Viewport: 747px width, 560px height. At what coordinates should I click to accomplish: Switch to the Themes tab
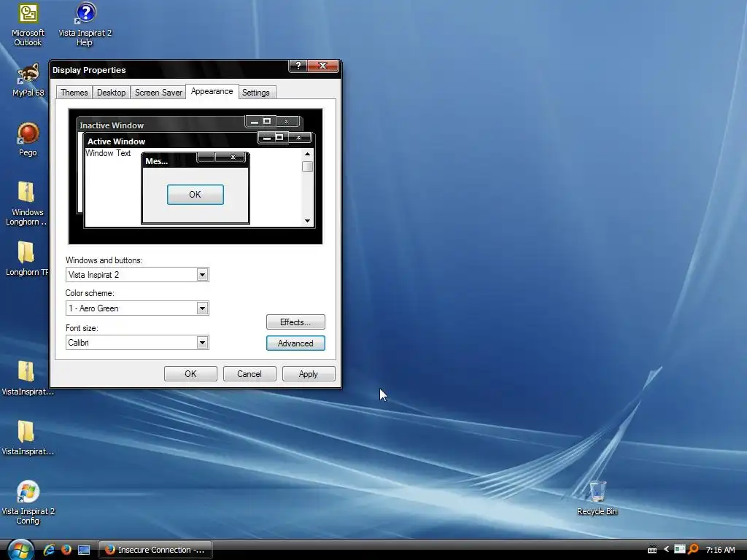74,93
